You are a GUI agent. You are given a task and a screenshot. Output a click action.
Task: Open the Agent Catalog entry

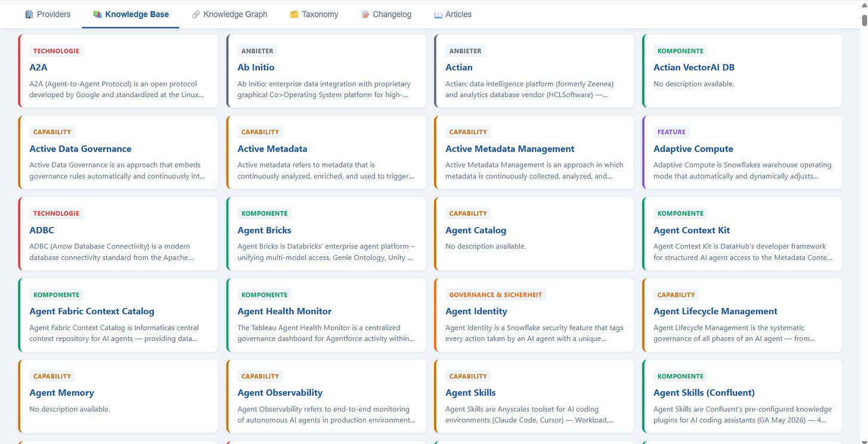tap(476, 230)
